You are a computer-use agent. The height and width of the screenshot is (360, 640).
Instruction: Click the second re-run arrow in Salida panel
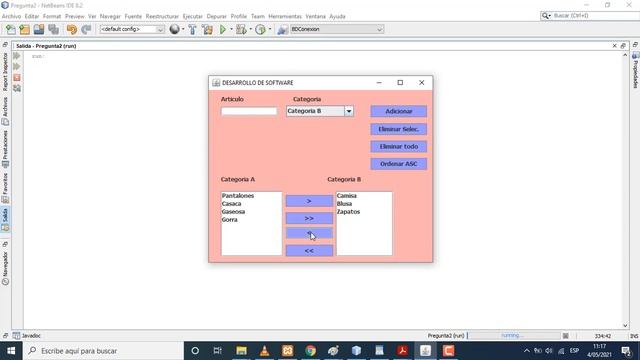click(x=17, y=66)
